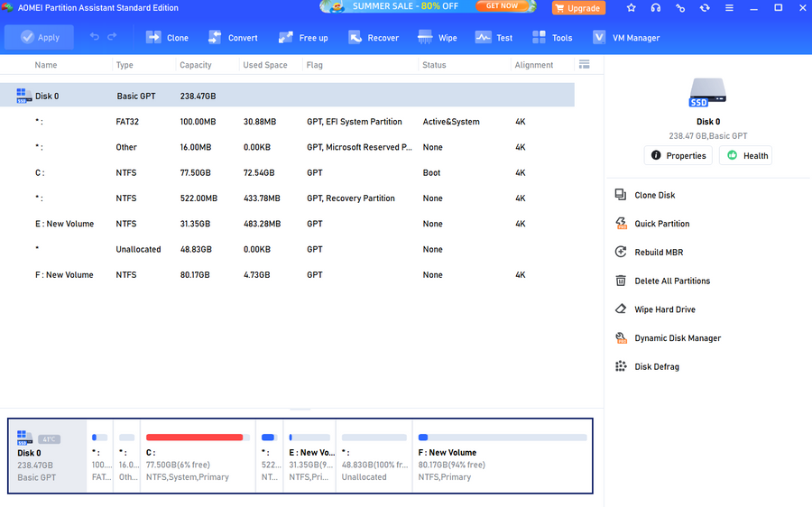
Task: Click the Wipe Hard Drive eraser icon
Action: click(621, 309)
